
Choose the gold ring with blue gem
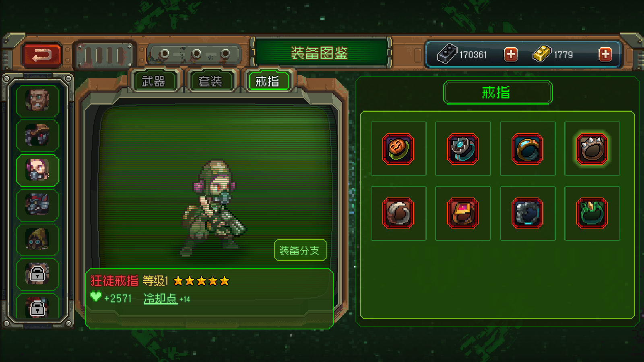[527, 149]
